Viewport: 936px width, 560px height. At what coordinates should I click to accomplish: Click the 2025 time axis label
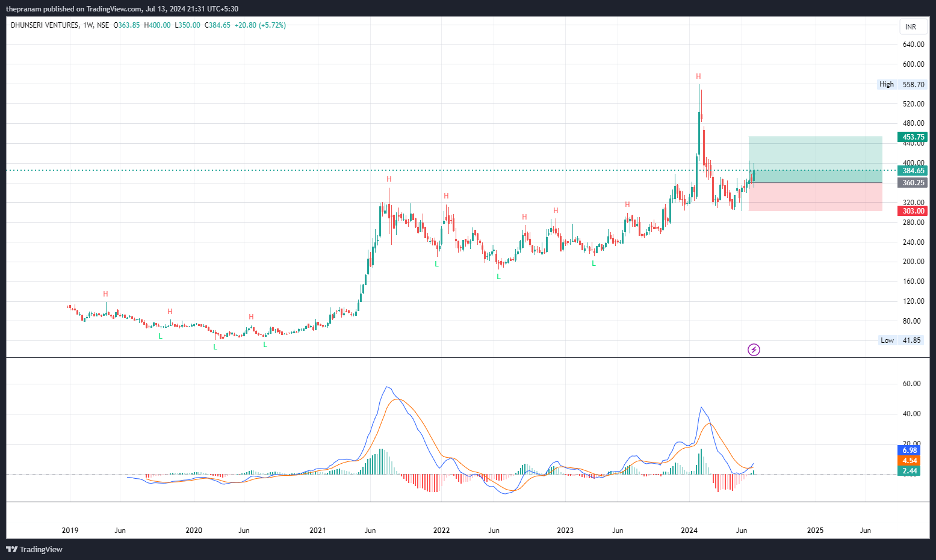[x=815, y=531]
